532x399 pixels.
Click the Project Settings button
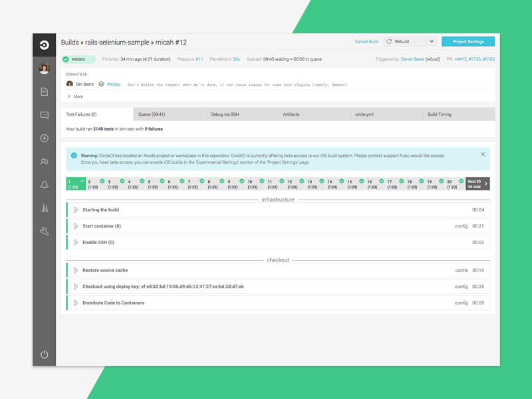[469, 41]
